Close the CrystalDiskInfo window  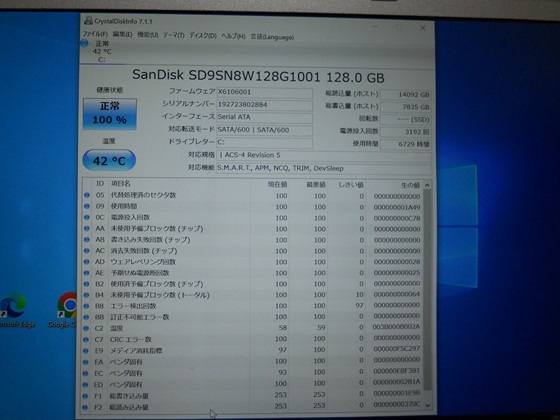click(x=422, y=28)
